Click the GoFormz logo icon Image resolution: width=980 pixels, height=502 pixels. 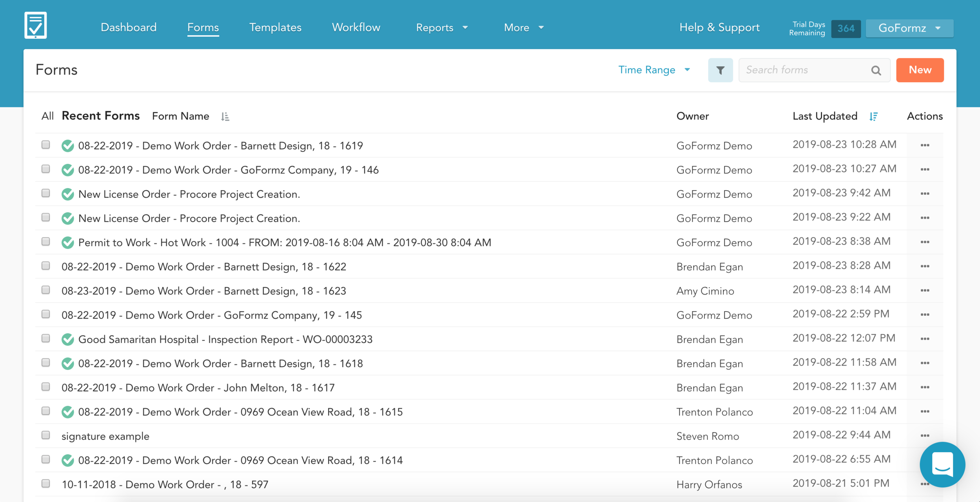[35, 25]
